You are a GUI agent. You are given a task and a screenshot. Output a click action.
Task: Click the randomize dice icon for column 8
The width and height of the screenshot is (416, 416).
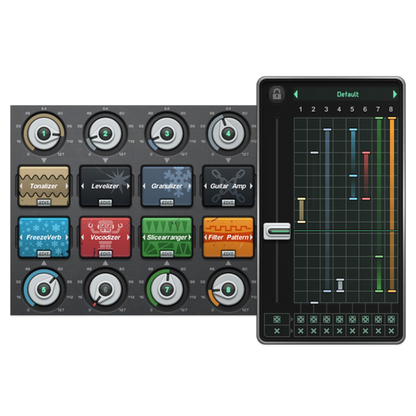click(x=391, y=319)
